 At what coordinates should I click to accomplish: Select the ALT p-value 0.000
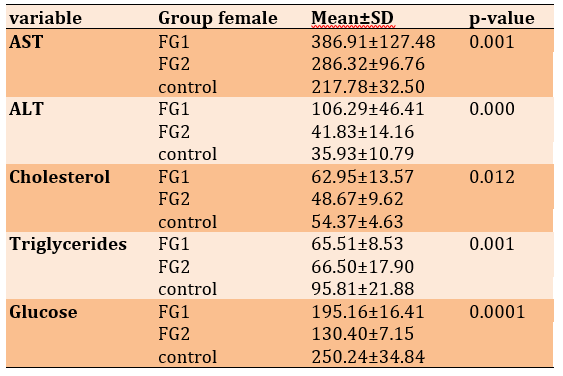(x=492, y=109)
